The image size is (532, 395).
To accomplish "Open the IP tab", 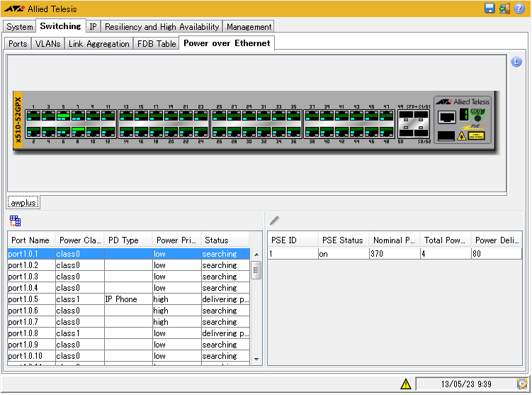I will pyautogui.click(x=93, y=26).
